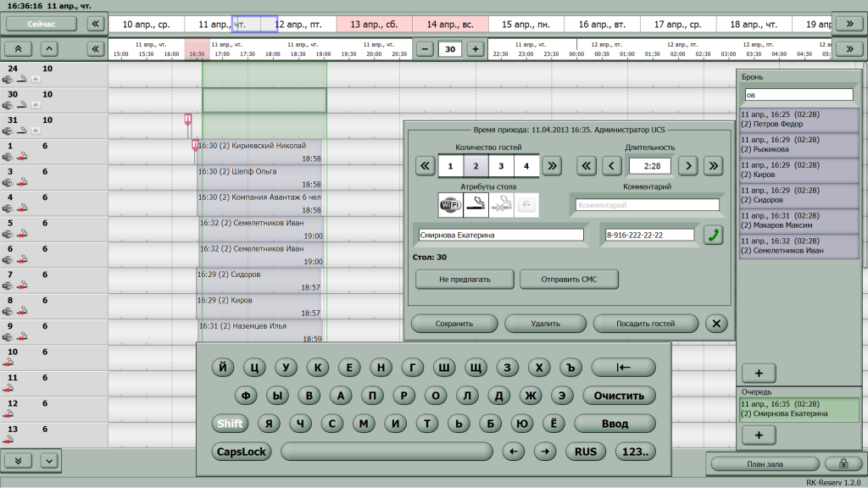
Task: Move table list up one step
Action: (49, 49)
